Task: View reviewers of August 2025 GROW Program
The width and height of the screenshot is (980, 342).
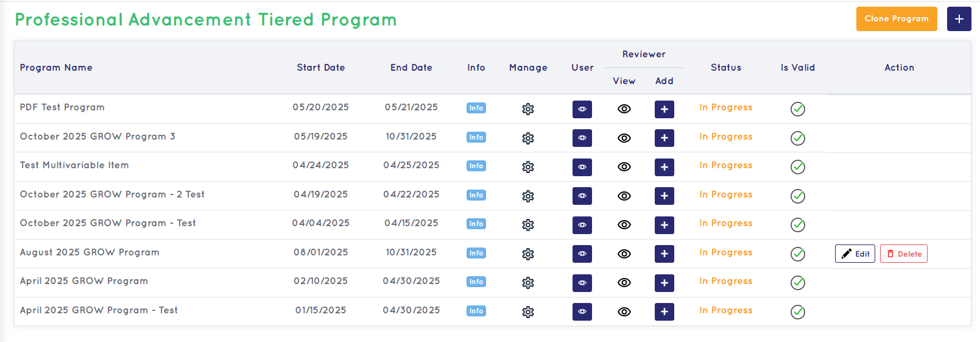Action: (624, 254)
